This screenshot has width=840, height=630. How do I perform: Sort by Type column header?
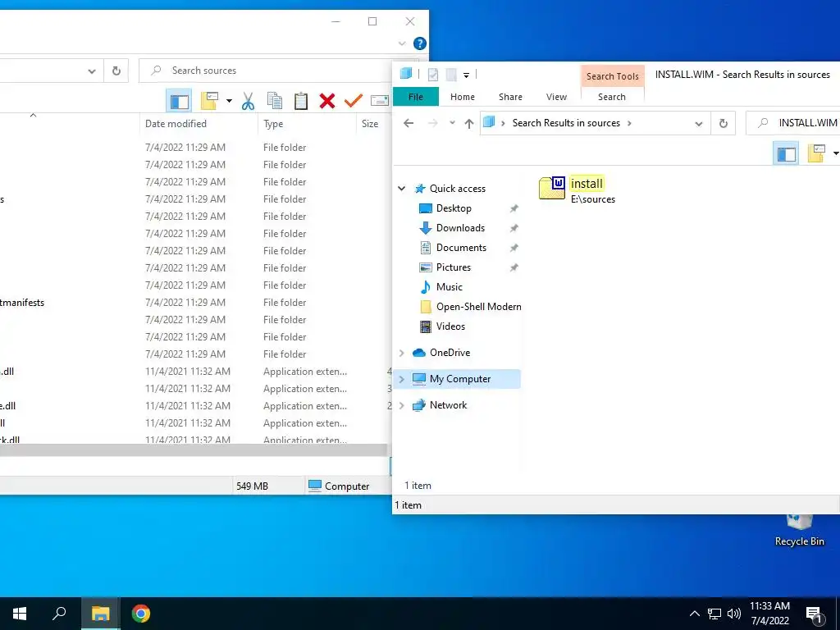click(273, 124)
